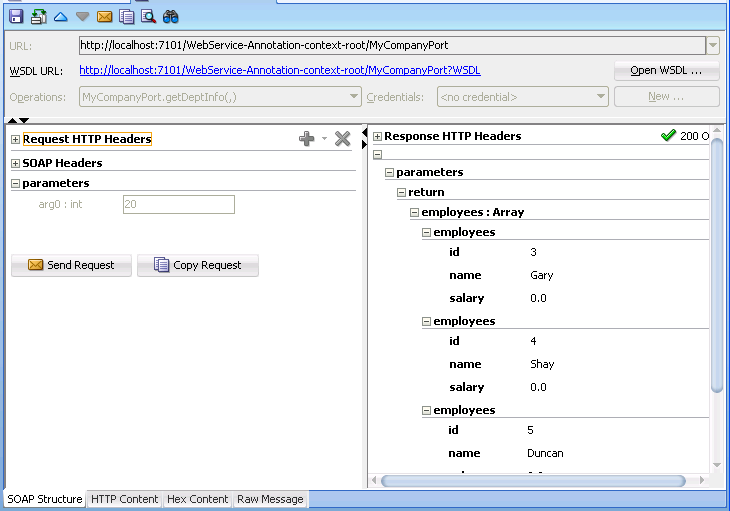Click the arg0 int input field
730x511 pixels.
click(x=179, y=204)
